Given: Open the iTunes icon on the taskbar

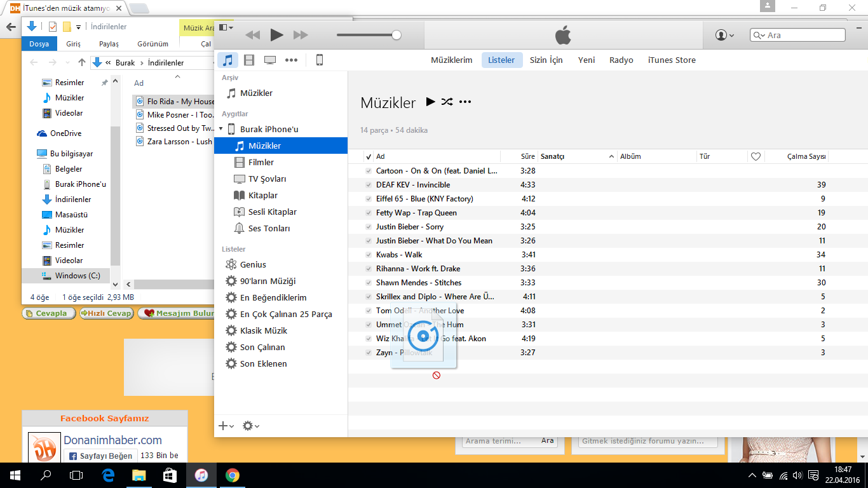Looking at the screenshot, I should coord(201,475).
